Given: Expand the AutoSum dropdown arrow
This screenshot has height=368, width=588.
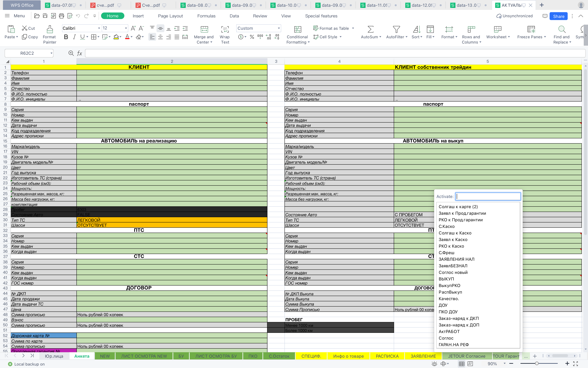Looking at the screenshot, I should point(380,37).
